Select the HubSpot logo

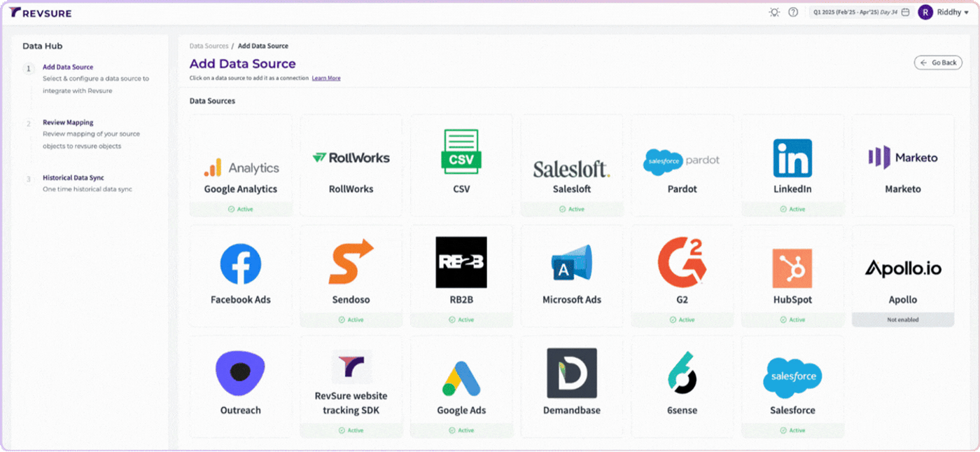pyautogui.click(x=792, y=268)
